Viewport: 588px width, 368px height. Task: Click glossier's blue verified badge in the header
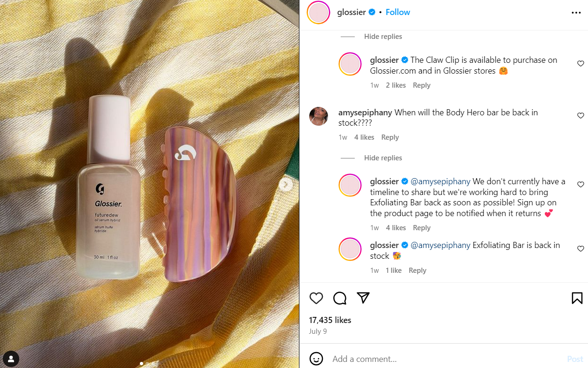pos(372,12)
